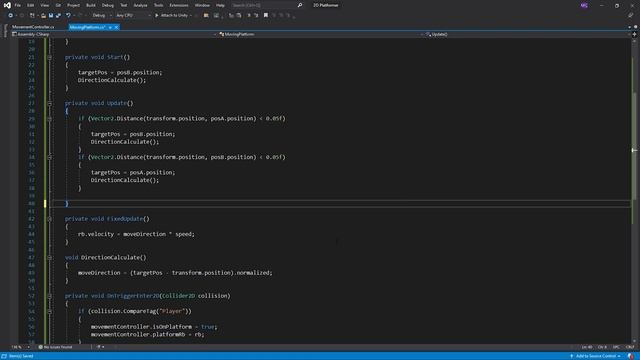
Task: Click the uncomment selection toolbar icon
Action: coord(256,15)
